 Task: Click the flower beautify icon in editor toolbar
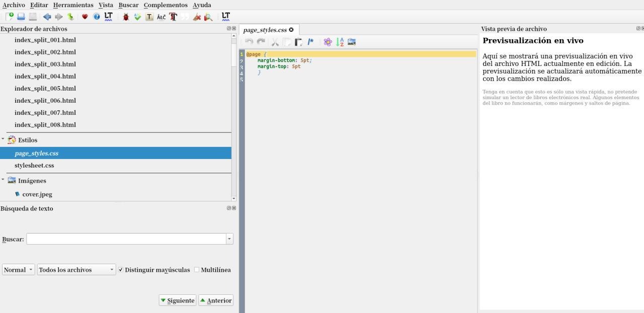(x=328, y=42)
